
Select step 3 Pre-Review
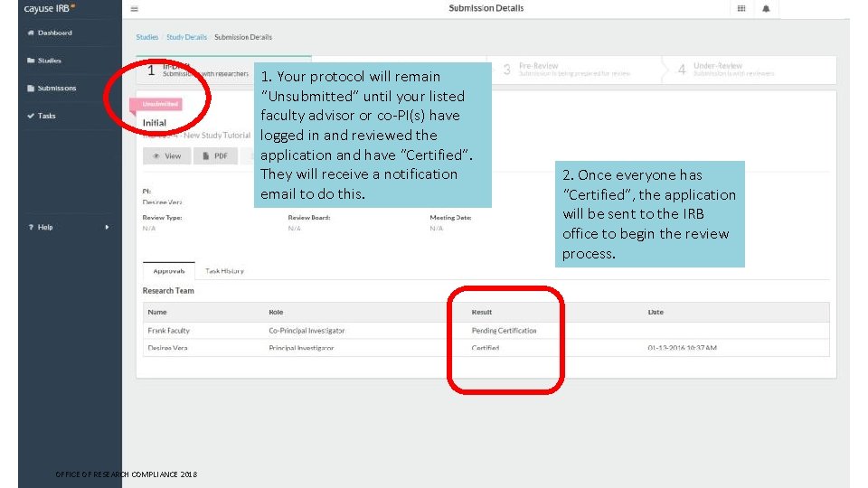573,70
